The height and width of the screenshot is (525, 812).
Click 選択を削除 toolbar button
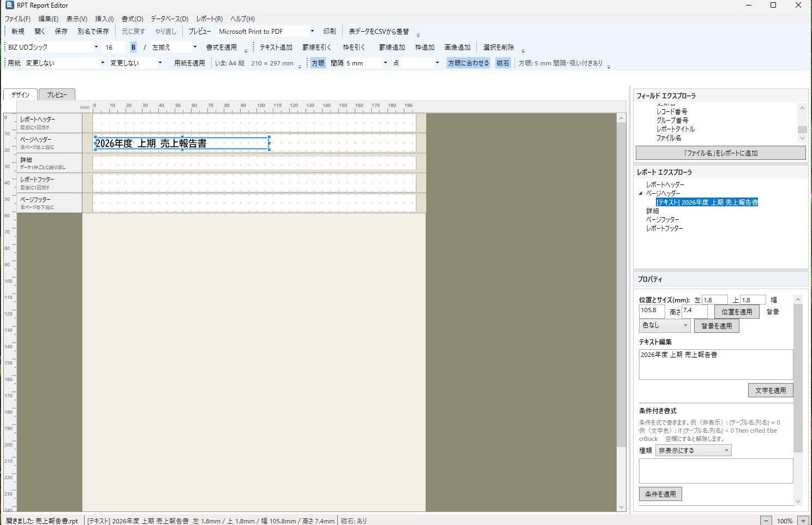click(498, 47)
